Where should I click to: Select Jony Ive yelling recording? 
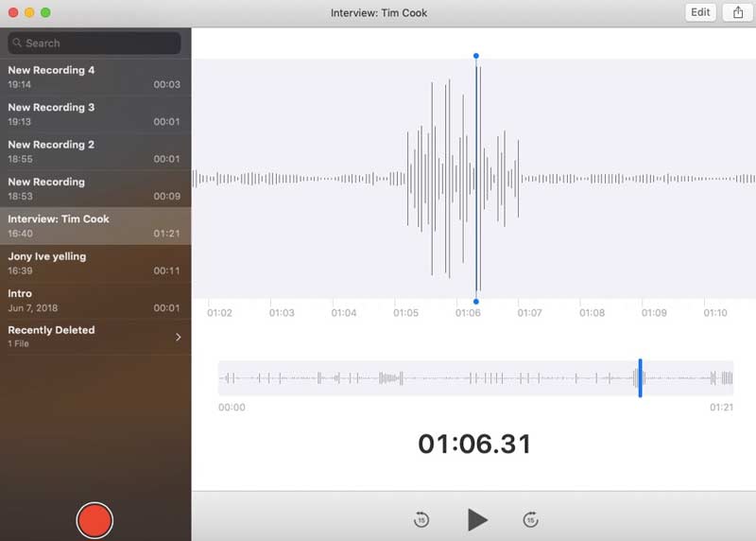94,263
